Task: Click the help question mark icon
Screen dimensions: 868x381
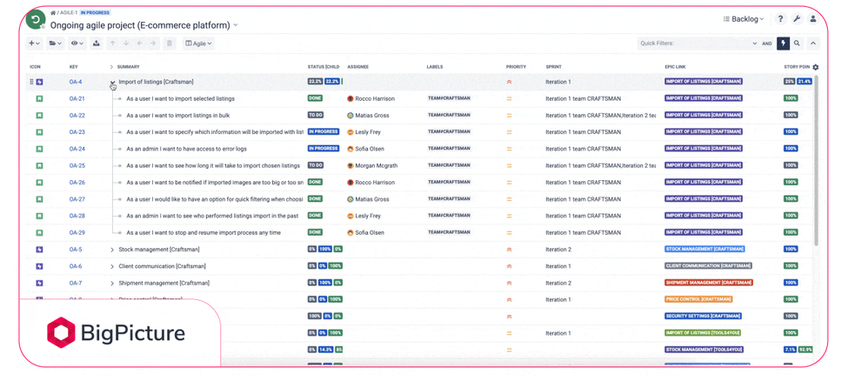Action: (x=780, y=19)
